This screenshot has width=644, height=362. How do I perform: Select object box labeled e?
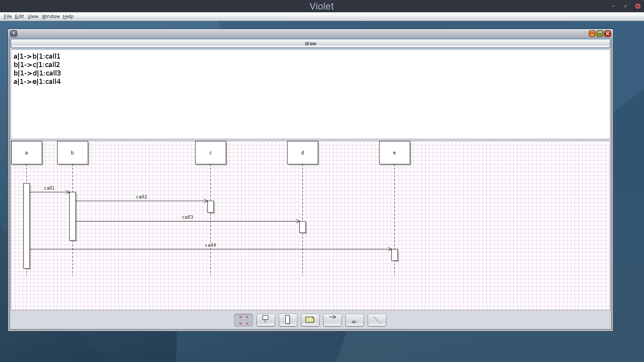[394, 153]
